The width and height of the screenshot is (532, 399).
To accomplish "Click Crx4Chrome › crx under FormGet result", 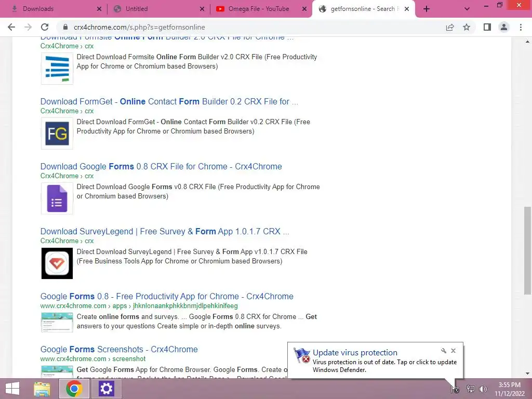I will pyautogui.click(x=67, y=111).
